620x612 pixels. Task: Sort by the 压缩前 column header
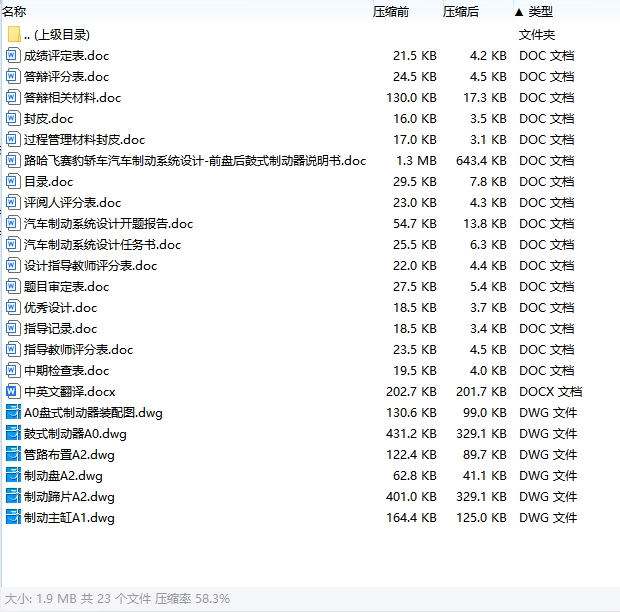coord(391,12)
